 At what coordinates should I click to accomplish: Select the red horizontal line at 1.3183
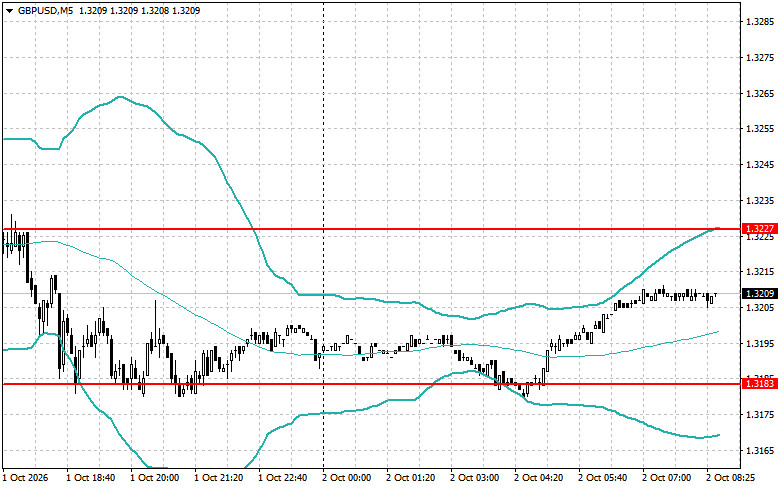click(x=371, y=384)
